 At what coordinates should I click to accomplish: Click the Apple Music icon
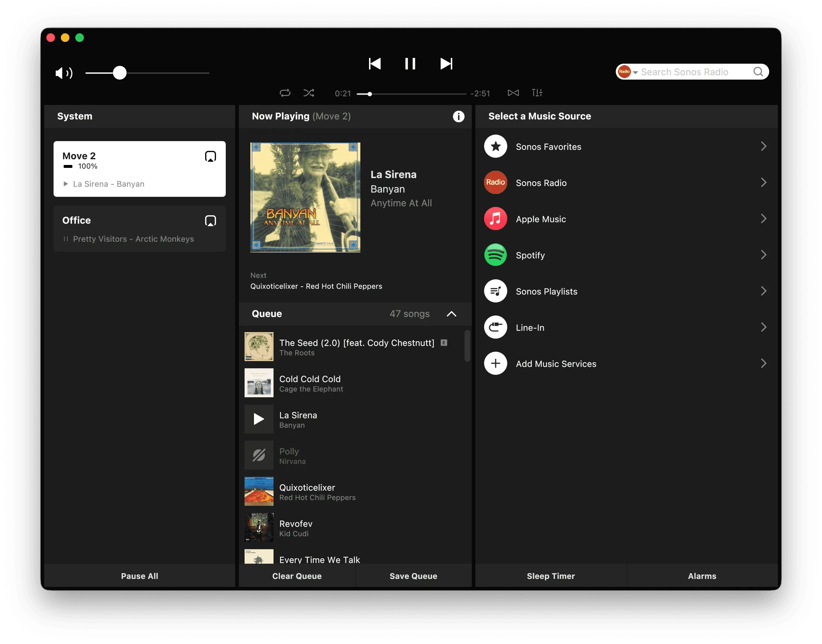495,219
